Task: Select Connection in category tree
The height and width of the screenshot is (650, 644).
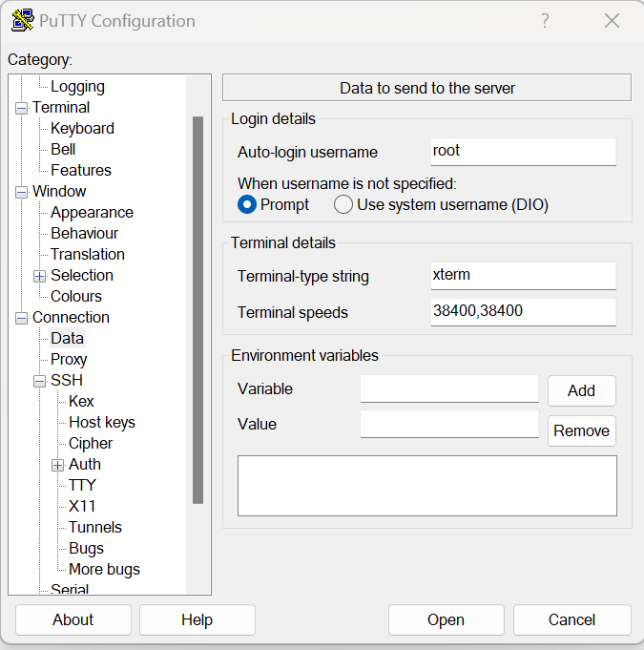Action: point(71,317)
